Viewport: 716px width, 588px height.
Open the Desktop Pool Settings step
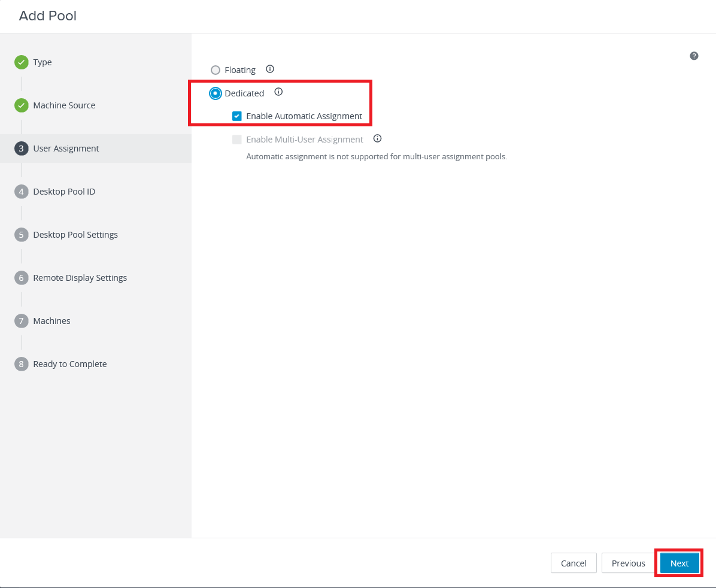pyautogui.click(x=75, y=235)
